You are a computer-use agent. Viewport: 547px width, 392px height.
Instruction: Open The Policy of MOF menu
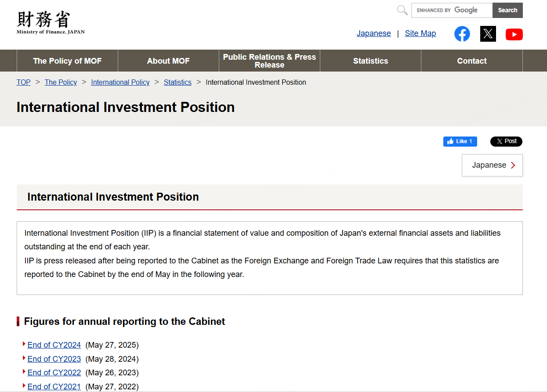tap(67, 61)
